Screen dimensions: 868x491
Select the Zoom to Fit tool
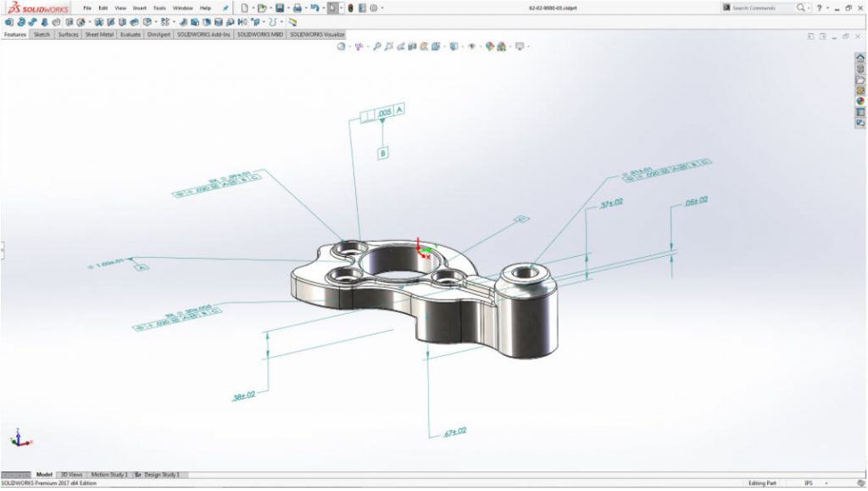pyautogui.click(x=342, y=47)
